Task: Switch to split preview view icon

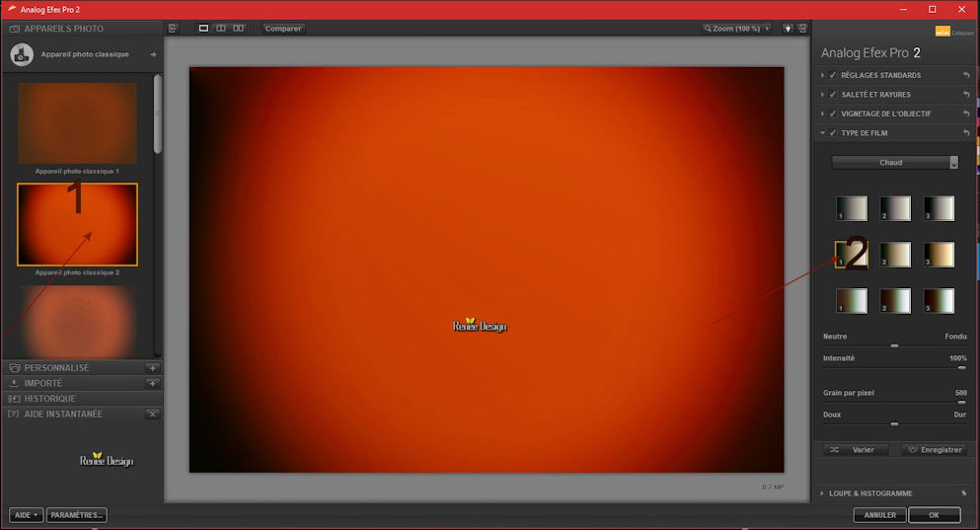Action: (x=221, y=28)
